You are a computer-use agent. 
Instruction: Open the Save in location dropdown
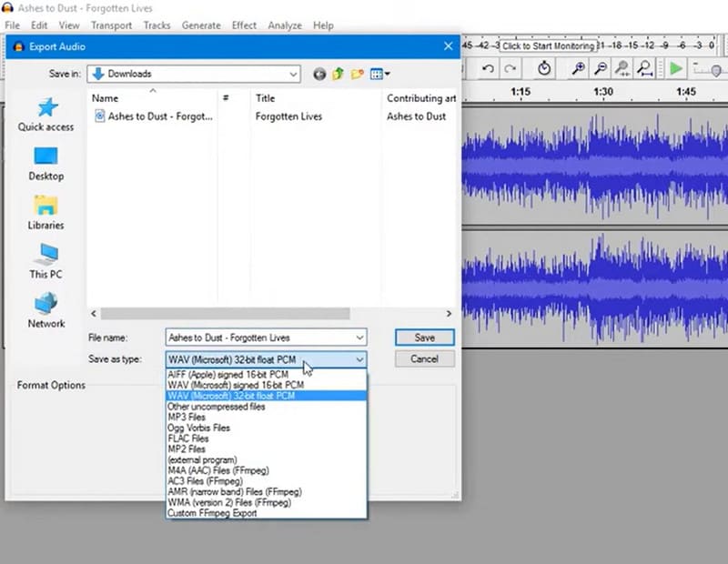pos(295,74)
